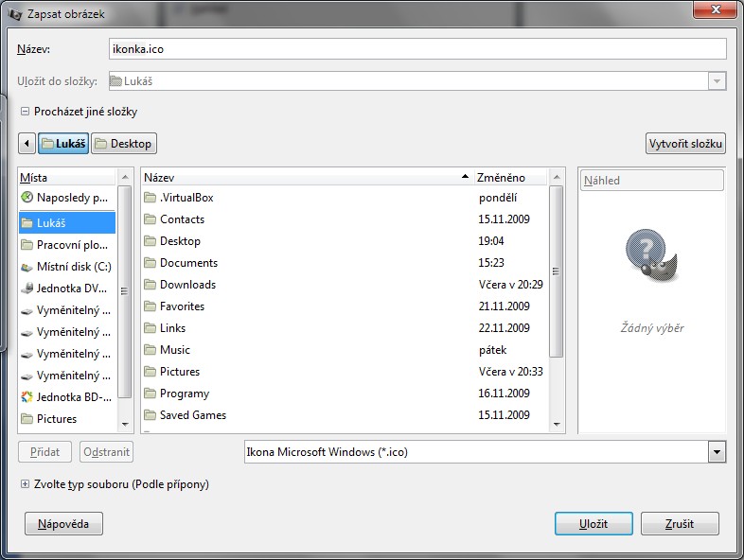
Task: Click the Documents folder icon
Action: point(150,263)
